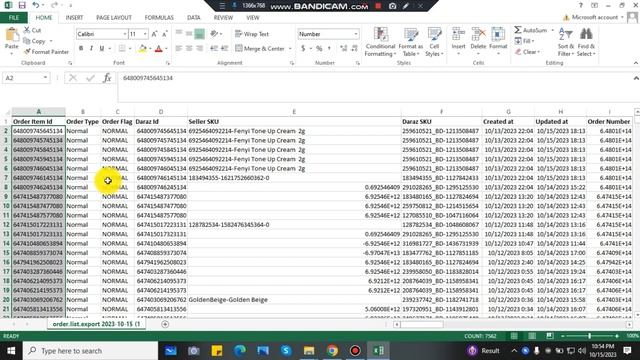
Task: Toggle Bottom Align
Action: (x=199, y=34)
